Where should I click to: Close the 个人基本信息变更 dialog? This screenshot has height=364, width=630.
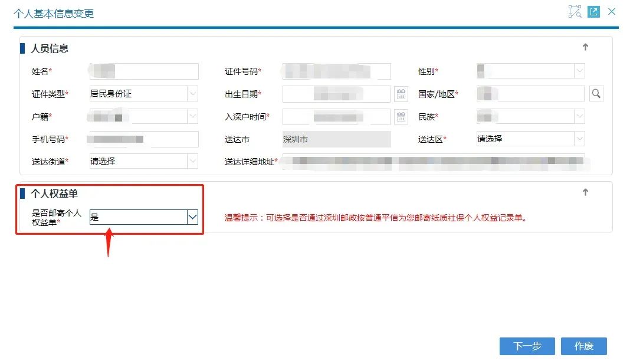(x=612, y=12)
